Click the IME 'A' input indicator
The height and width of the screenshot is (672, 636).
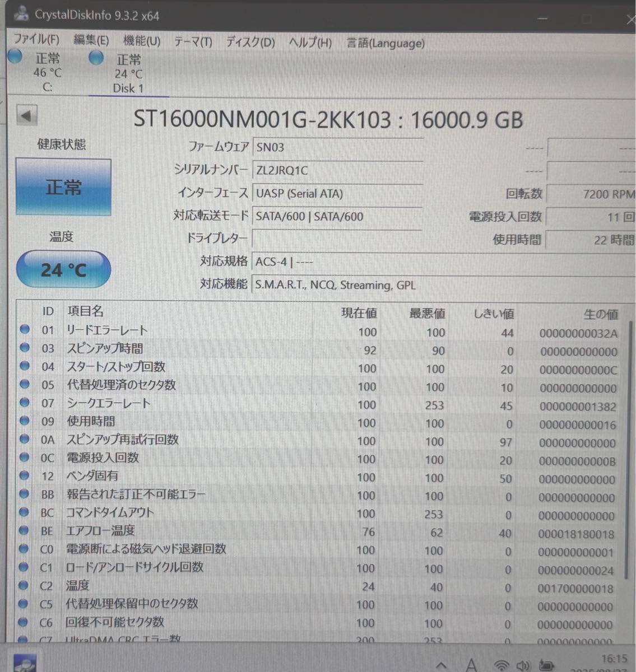[x=472, y=665]
